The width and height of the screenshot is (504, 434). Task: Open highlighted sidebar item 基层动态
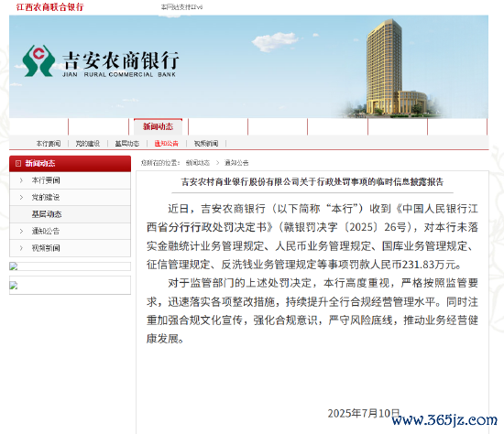pos(47,214)
